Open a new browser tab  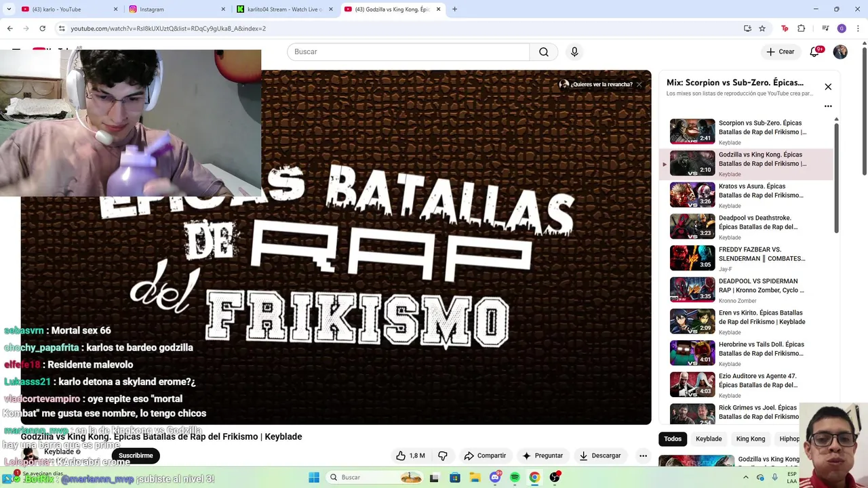pyautogui.click(x=454, y=9)
